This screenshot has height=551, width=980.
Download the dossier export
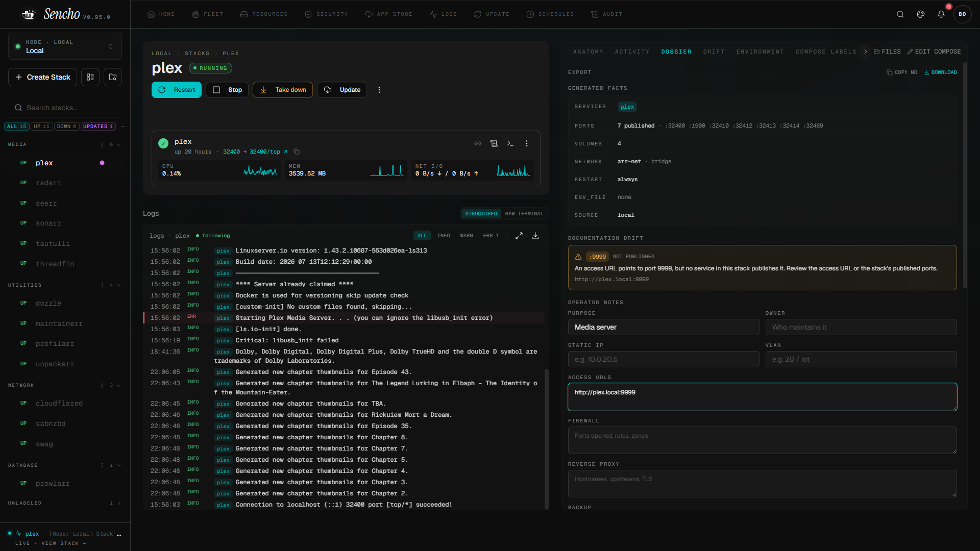coord(940,72)
